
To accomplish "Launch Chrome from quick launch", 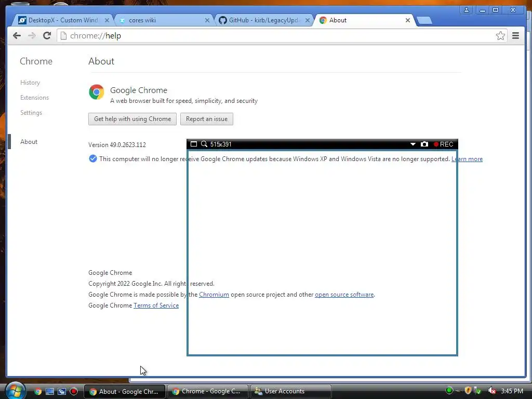I will (x=38, y=392).
